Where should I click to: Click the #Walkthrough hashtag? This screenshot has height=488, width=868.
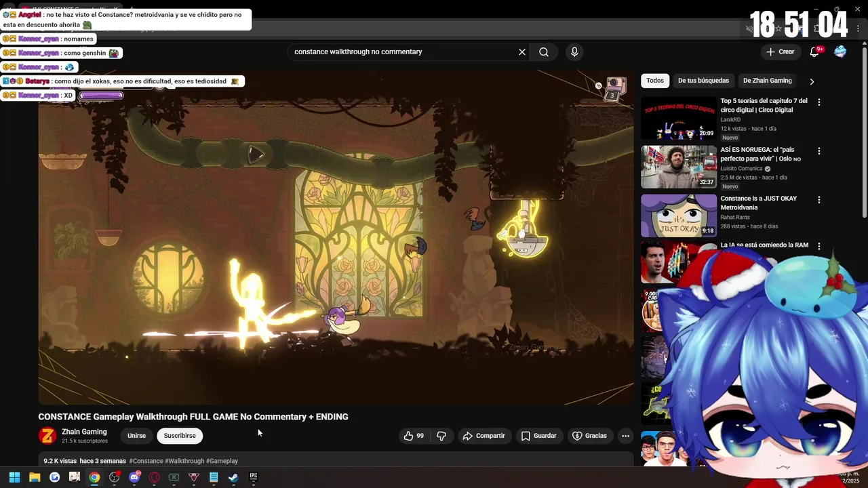184,461
